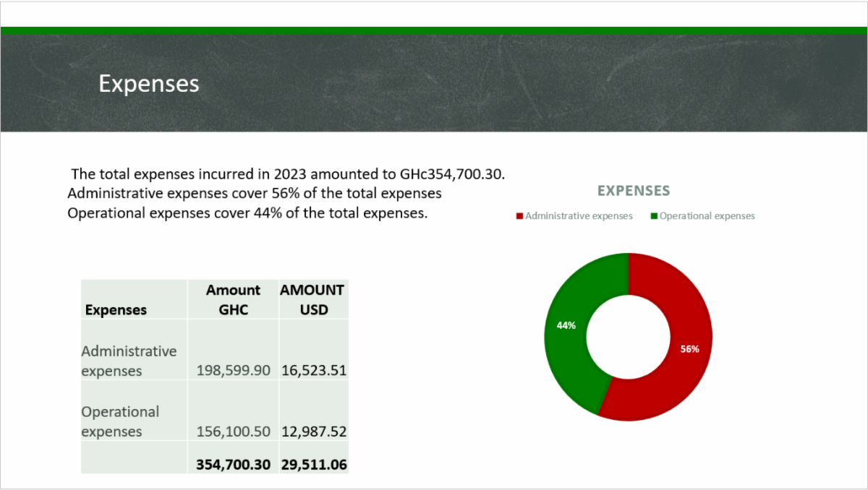This screenshot has height=490, width=868.
Task: Click the 'Expenses' slide title
Action: point(149,84)
